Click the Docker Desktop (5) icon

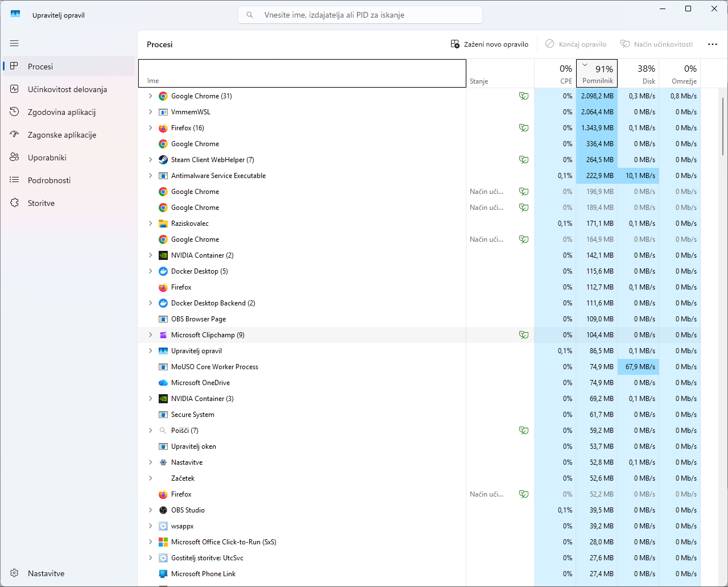pos(163,271)
